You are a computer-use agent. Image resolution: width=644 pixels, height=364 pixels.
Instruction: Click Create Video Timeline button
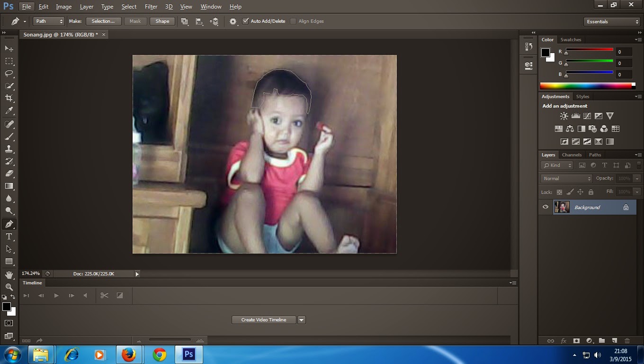coord(264,320)
